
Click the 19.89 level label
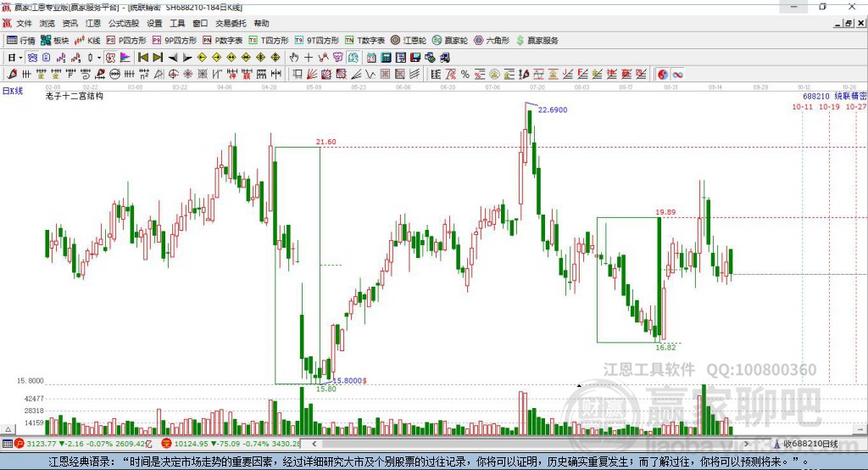(665, 212)
